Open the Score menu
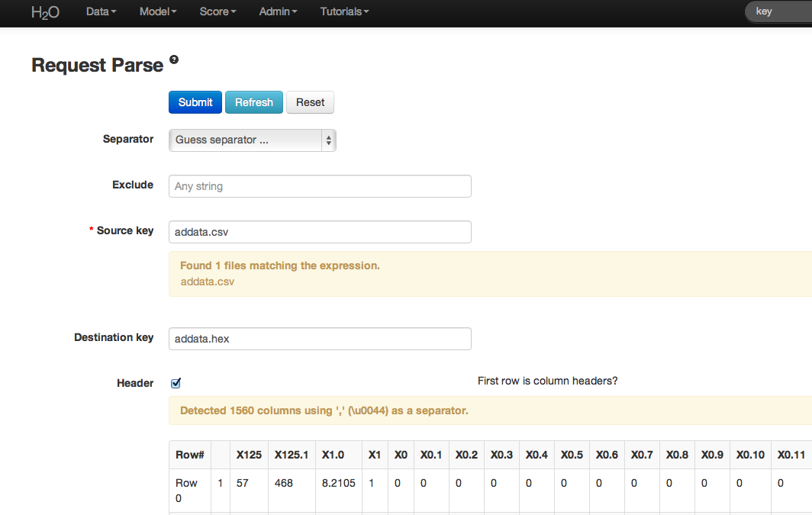Screen dimensions: 812x515 [217, 12]
